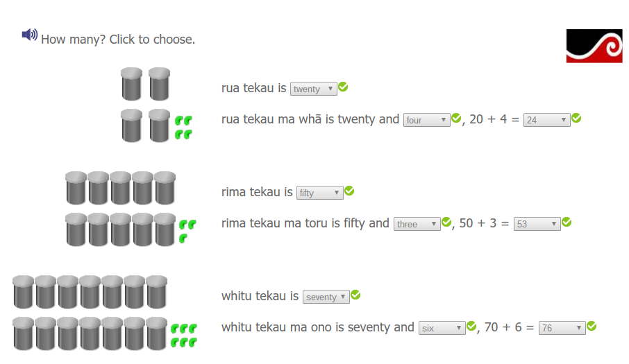Image resolution: width=629 pixels, height=364 pixels.
Task: Click the green check next to seventy
Action: pos(355,295)
